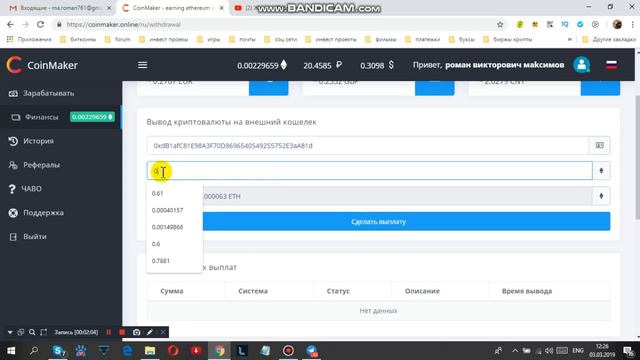This screenshot has height=360, width=640.
Task: Open the фильмы bookmark folder
Action: pyautogui.click(x=381, y=40)
